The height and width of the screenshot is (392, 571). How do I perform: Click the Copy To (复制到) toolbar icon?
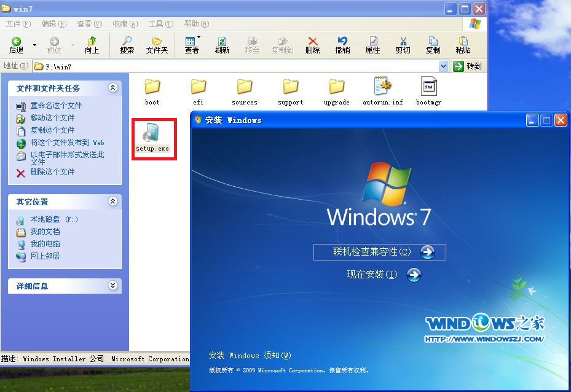click(x=282, y=45)
